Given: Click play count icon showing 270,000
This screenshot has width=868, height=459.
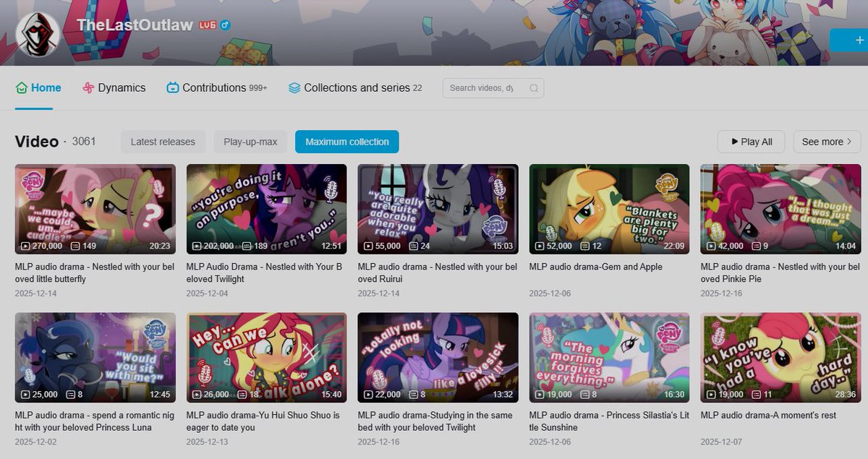Looking at the screenshot, I should [25, 246].
